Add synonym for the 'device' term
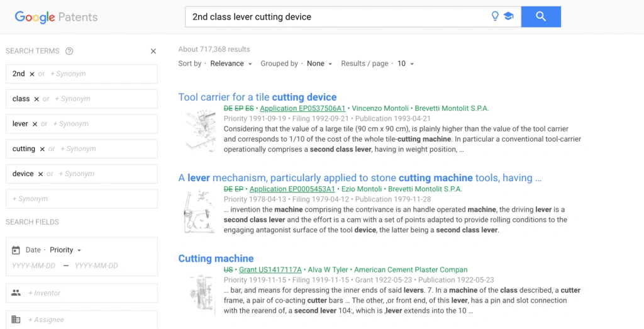This screenshot has height=329, width=644. pyautogui.click(x=76, y=174)
